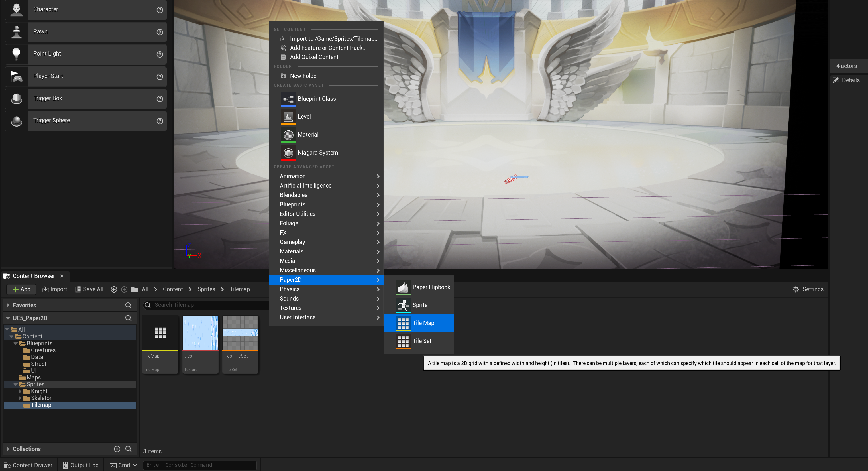Click Sprites in the breadcrumb path

[206, 289]
